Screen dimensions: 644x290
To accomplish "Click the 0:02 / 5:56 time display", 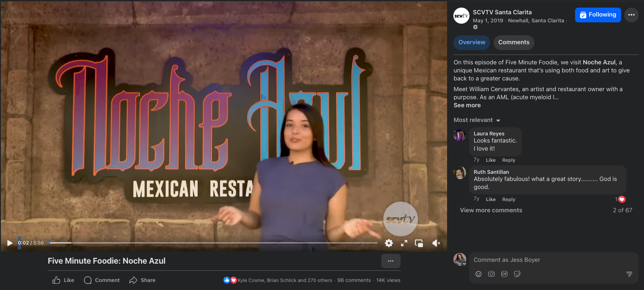I will point(31,243).
